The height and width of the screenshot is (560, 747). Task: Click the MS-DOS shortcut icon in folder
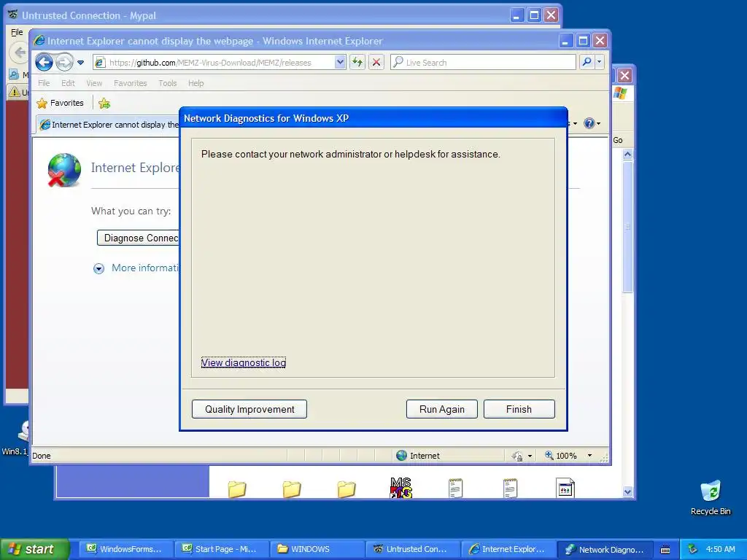401,488
